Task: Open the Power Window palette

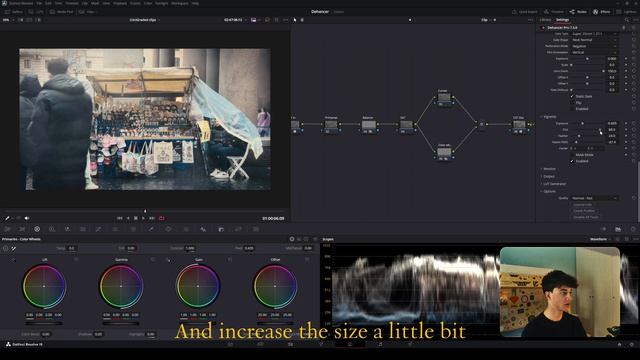Action: tap(168, 229)
